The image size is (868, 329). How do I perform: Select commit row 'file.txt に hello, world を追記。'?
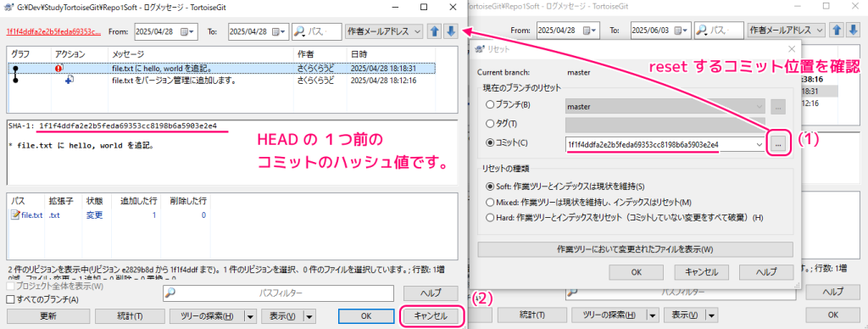pyautogui.click(x=221, y=68)
